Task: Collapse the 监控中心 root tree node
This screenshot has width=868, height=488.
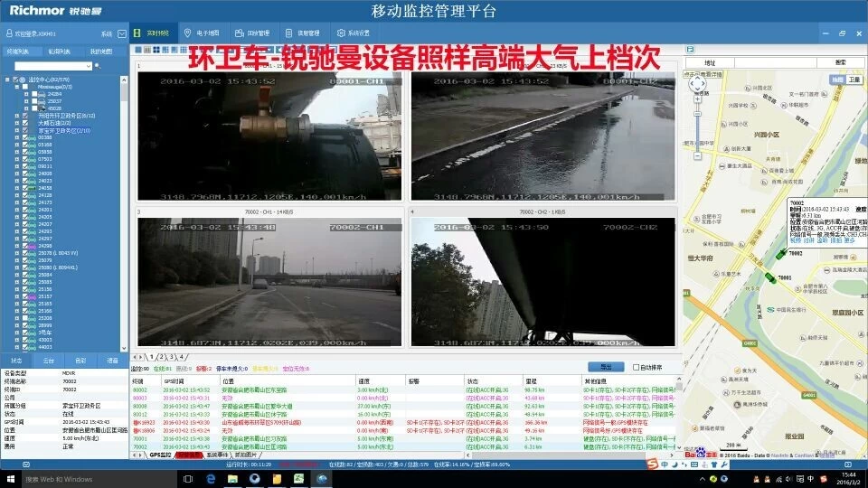Action: pyautogui.click(x=8, y=80)
